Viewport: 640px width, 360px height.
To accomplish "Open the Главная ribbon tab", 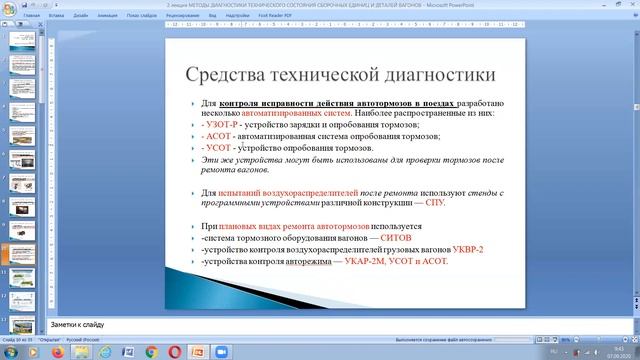I will (x=31, y=16).
